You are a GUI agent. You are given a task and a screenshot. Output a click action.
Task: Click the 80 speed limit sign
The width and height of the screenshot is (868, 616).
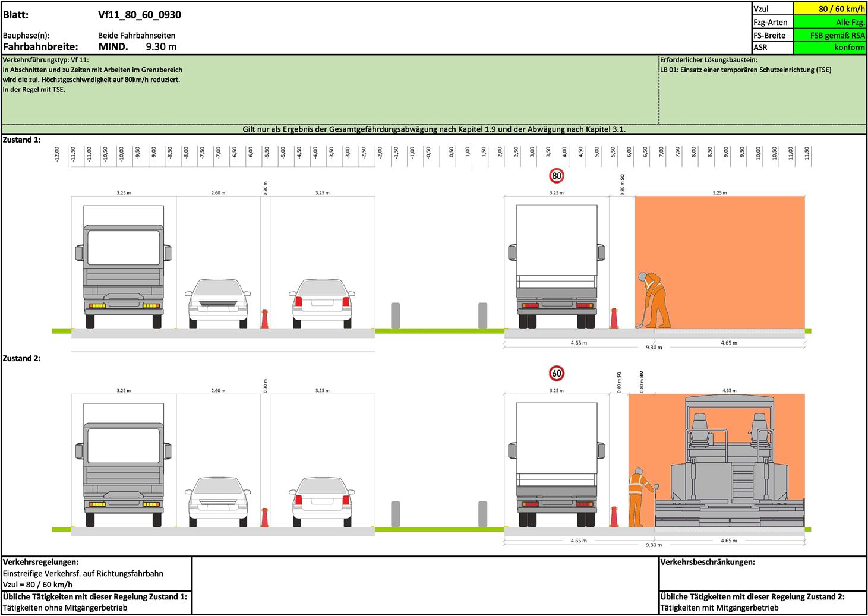[556, 176]
